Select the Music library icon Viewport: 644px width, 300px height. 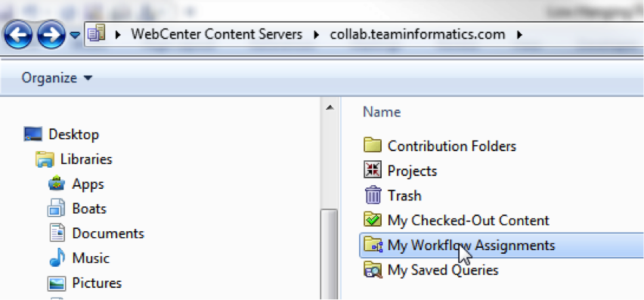[x=57, y=258]
